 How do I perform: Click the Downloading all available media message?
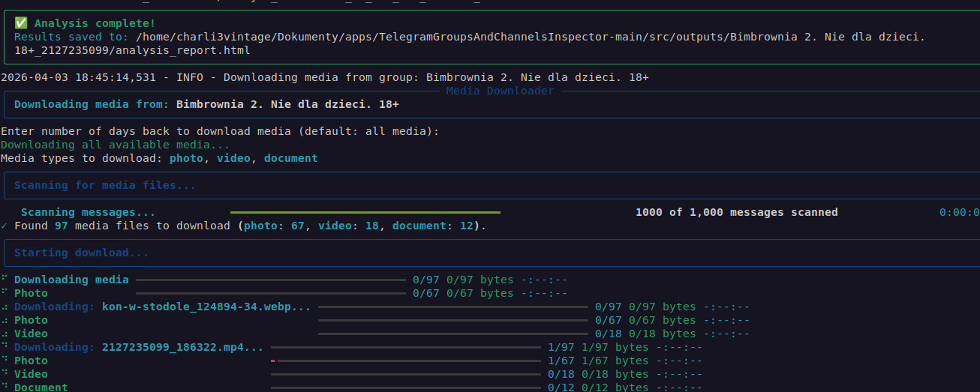(115, 145)
